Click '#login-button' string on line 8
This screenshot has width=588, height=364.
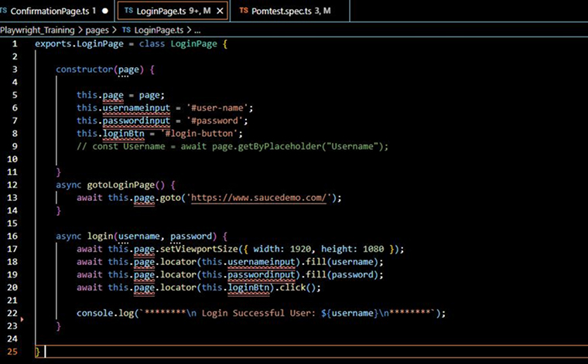point(199,134)
